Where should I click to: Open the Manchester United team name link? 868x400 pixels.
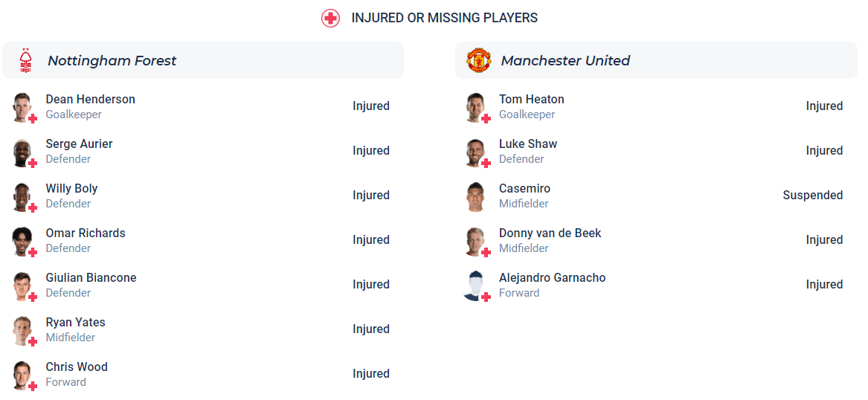[565, 61]
